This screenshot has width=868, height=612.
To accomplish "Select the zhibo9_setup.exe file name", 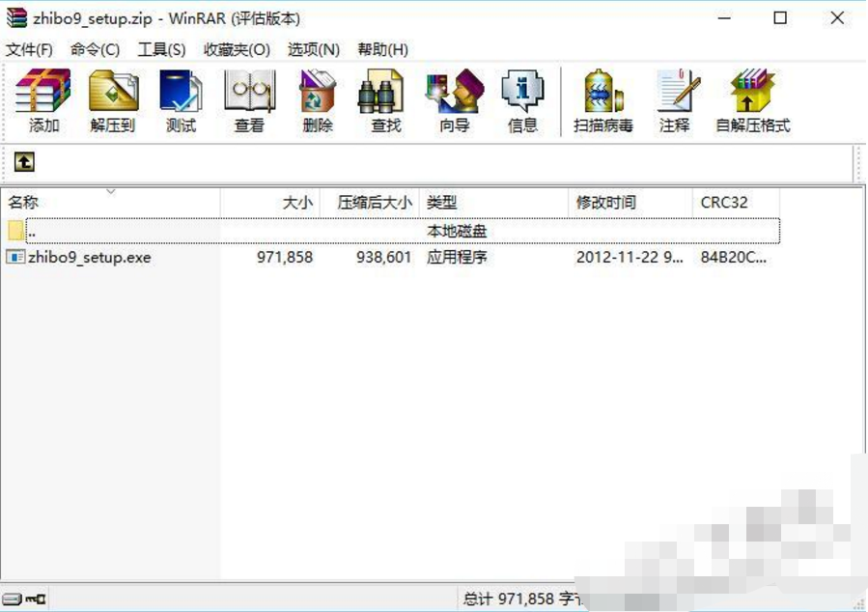I will point(90,258).
